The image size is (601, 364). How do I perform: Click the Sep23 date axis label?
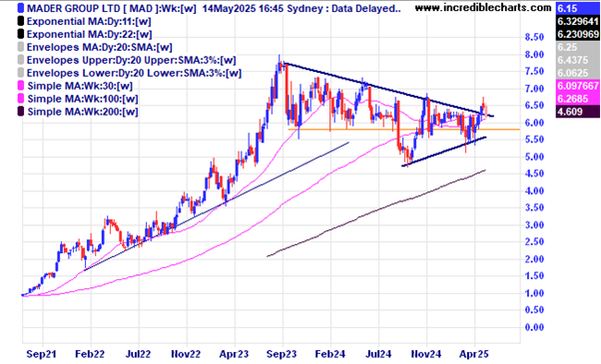(x=282, y=354)
